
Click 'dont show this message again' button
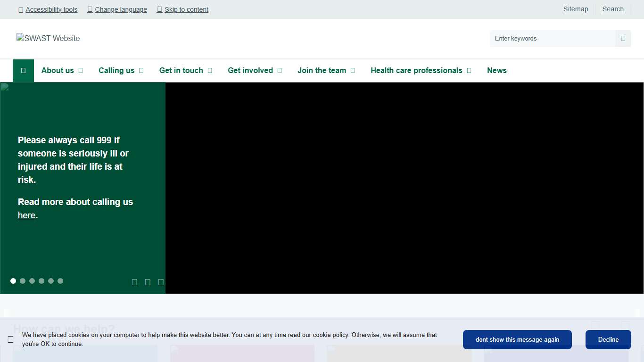517,339
